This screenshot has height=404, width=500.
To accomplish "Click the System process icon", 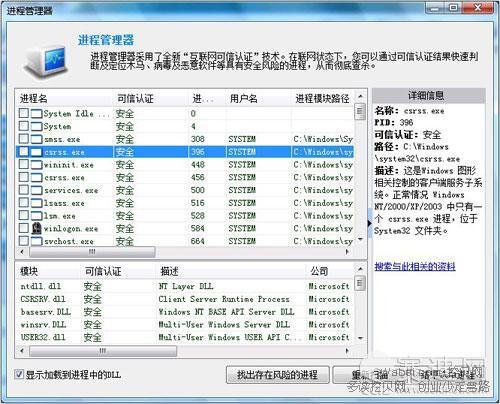I will (x=36, y=126).
